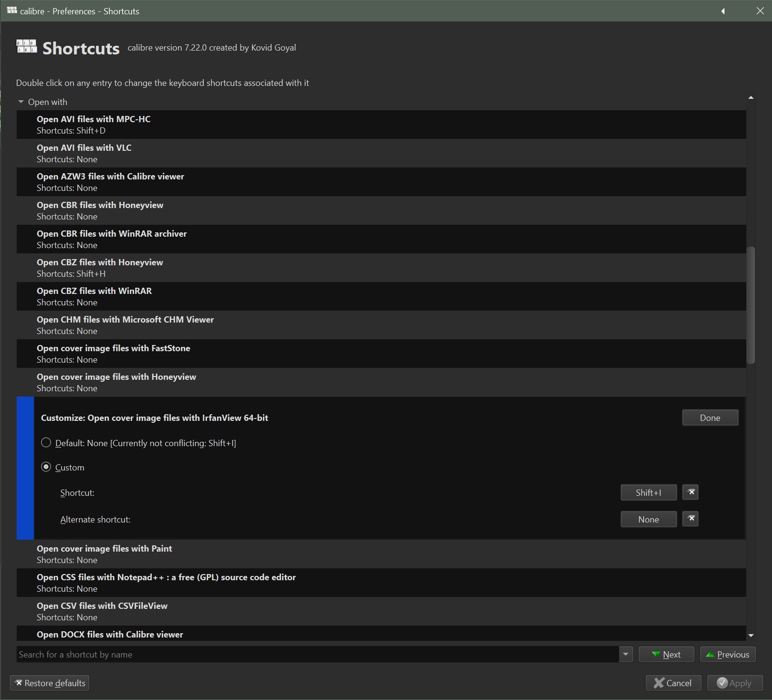772x700 pixels.
Task: Select Open CSV files with CSVFileView
Action: pyautogui.click(x=381, y=611)
